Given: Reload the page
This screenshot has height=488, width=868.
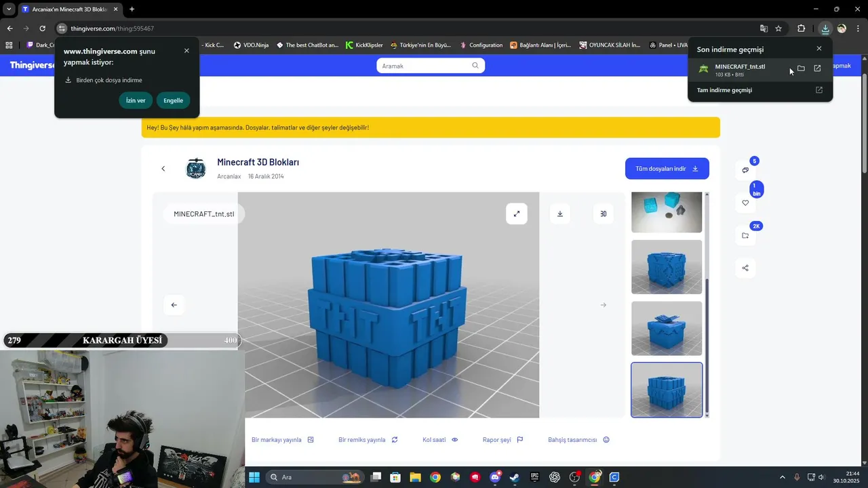Looking at the screenshot, I should click(x=42, y=28).
